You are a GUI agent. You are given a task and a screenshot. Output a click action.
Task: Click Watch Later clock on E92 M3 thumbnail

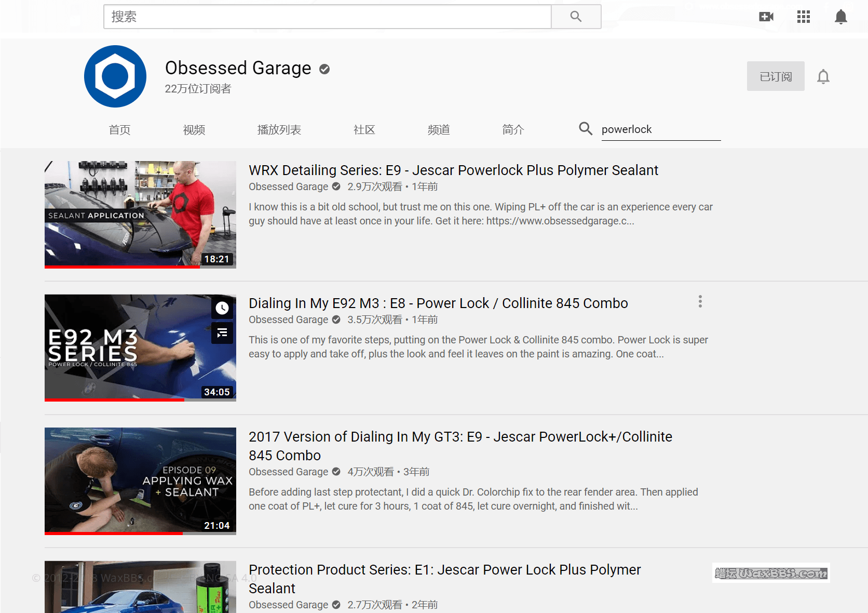click(x=222, y=308)
